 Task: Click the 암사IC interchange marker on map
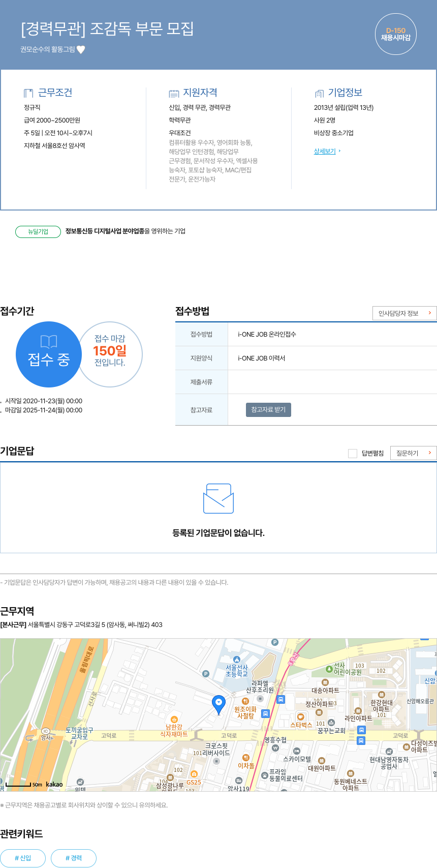[x=46, y=731]
